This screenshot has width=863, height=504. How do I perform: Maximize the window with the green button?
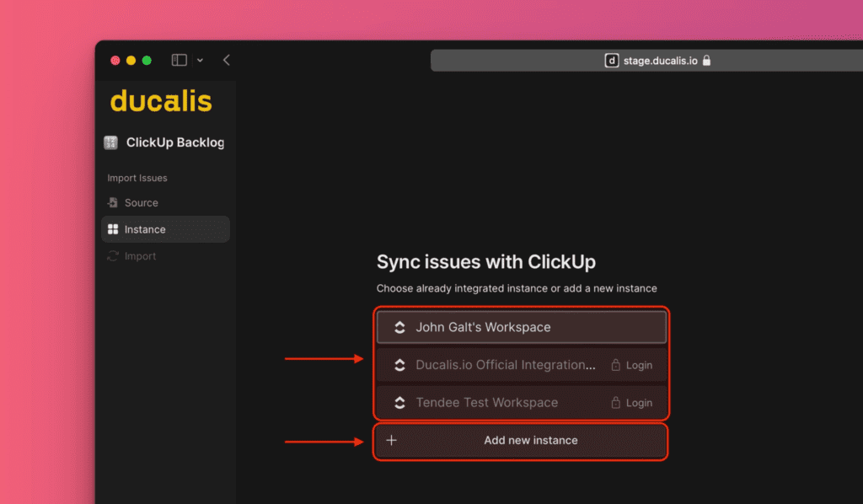pos(147,61)
